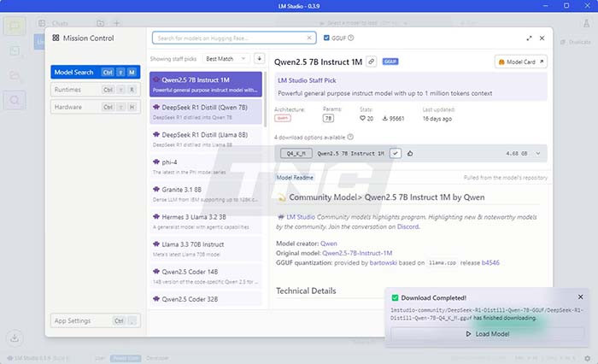The width and height of the screenshot is (598, 364).
Task: Click Mission Control grid icon
Action: pyautogui.click(x=56, y=38)
